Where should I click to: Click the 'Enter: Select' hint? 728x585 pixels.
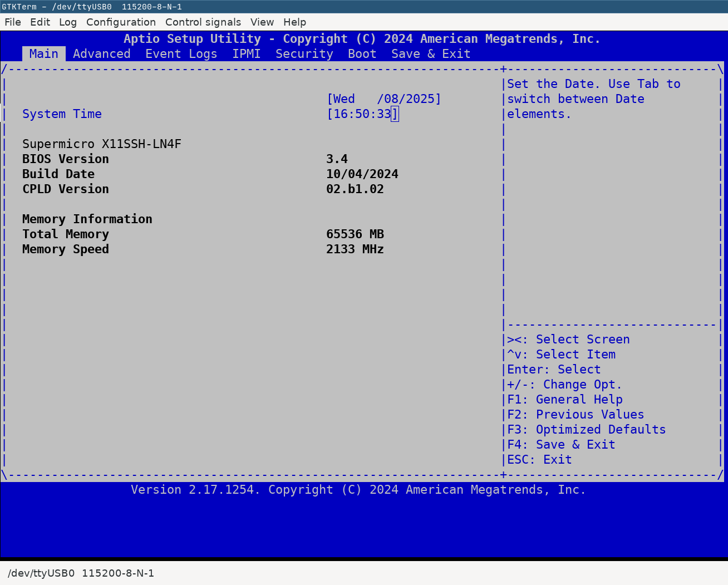click(x=554, y=370)
